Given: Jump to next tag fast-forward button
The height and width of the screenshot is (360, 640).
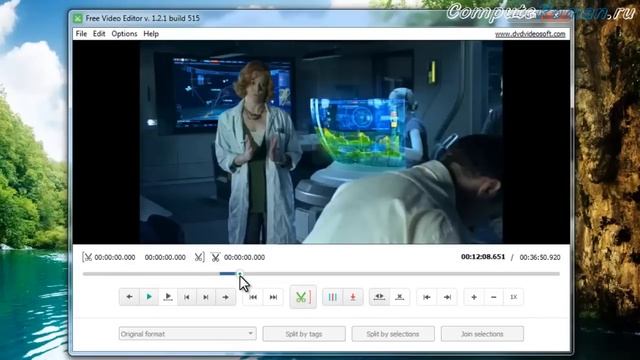Looking at the screenshot, I should 273,297.
